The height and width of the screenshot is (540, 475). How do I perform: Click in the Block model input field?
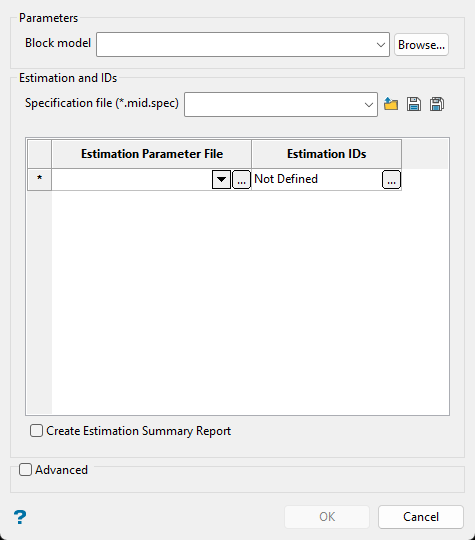coord(235,45)
